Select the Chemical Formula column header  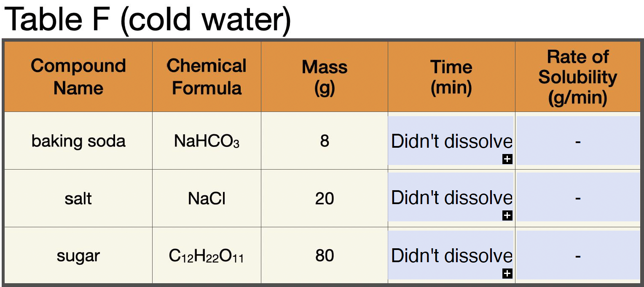(x=207, y=77)
